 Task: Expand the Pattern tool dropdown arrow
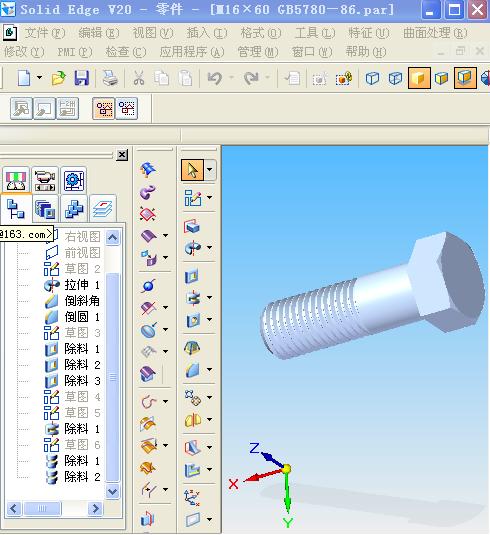(x=210, y=397)
